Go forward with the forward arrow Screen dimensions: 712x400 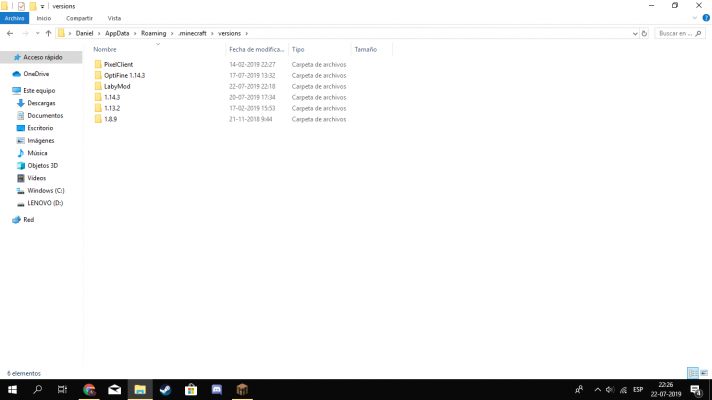25,33
